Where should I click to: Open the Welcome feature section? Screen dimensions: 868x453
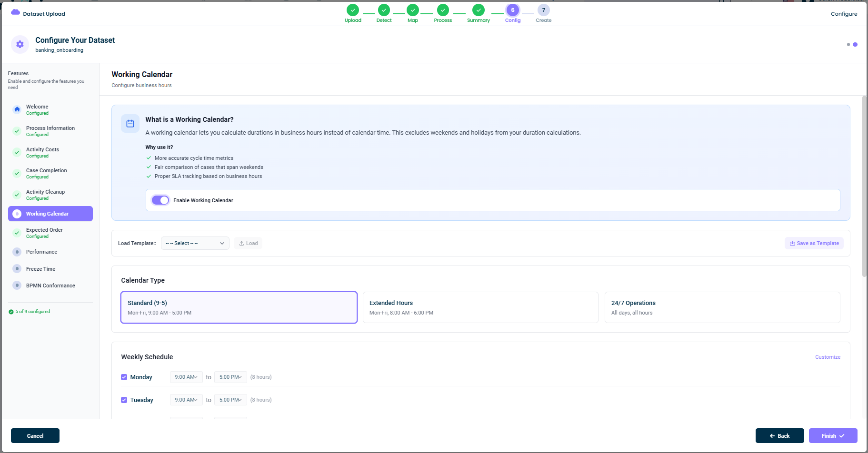pos(50,109)
